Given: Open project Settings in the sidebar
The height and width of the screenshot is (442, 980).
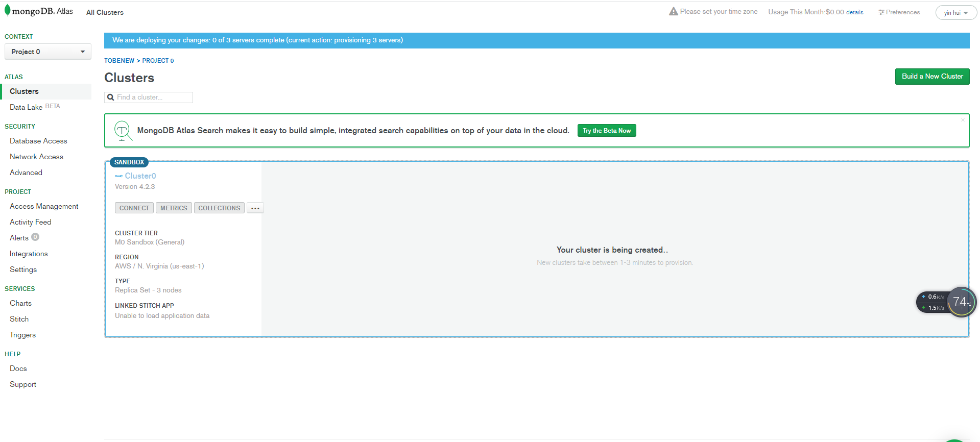Looking at the screenshot, I should coord(23,269).
